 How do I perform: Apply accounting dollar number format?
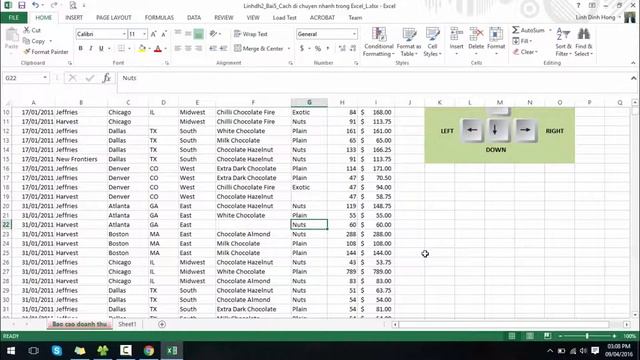click(x=302, y=49)
